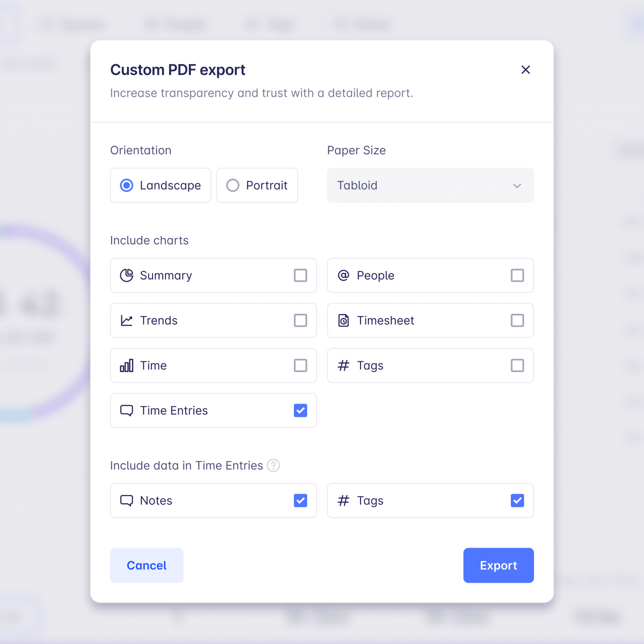
Task: Click the Time Entries speech bubble icon
Action: [126, 410]
